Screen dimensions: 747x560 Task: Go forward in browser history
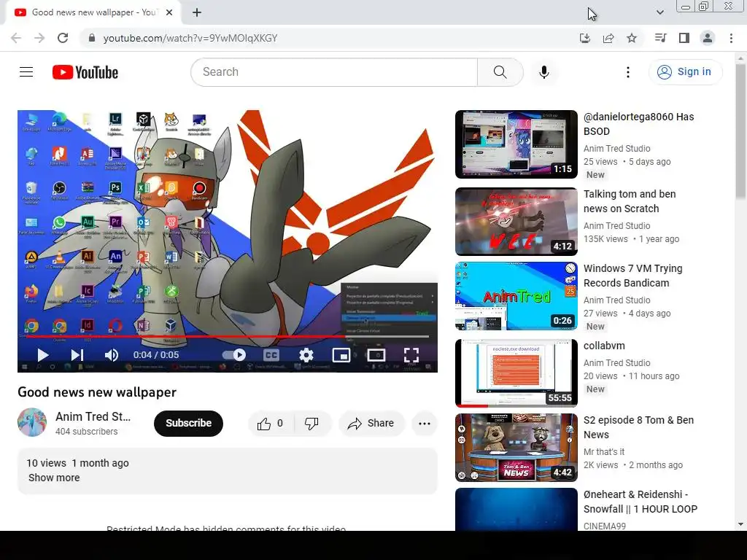[x=39, y=38]
